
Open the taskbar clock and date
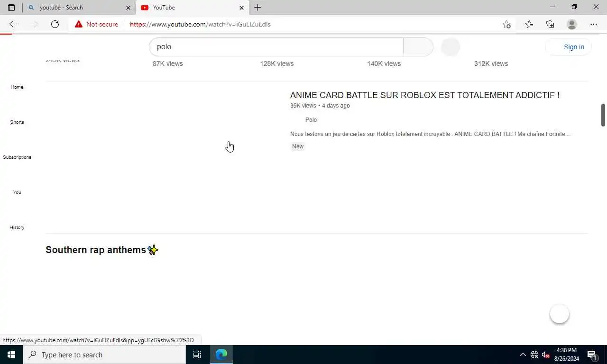567,355
